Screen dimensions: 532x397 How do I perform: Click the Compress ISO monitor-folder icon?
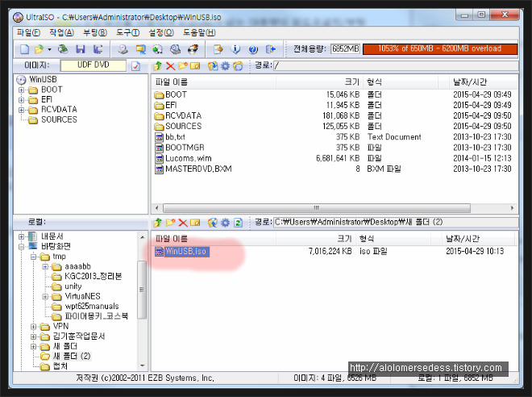pos(140,49)
